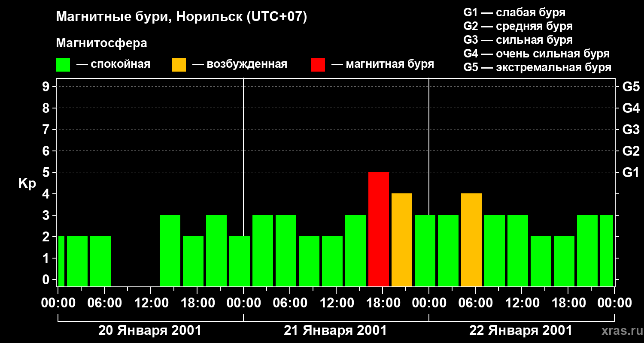Click the '20 Января 2001' date label
Viewport: 644px width, 343px height.
(150, 331)
